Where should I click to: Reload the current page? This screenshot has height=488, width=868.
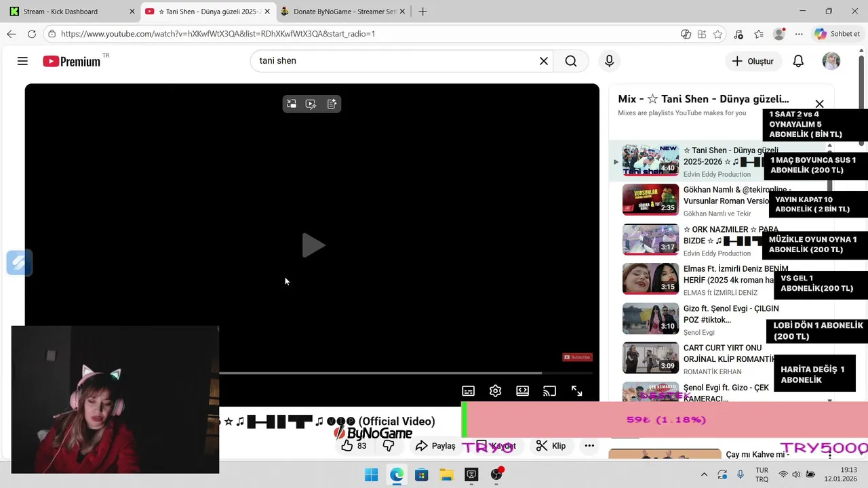pyautogui.click(x=32, y=34)
